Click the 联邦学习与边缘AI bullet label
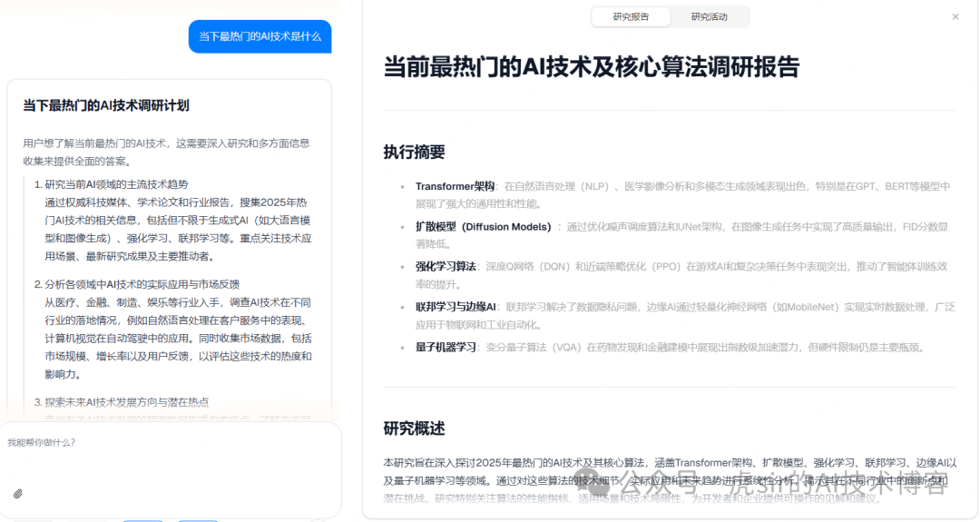Image resolution: width=980 pixels, height=522 pixels. (x=456, y=307)
